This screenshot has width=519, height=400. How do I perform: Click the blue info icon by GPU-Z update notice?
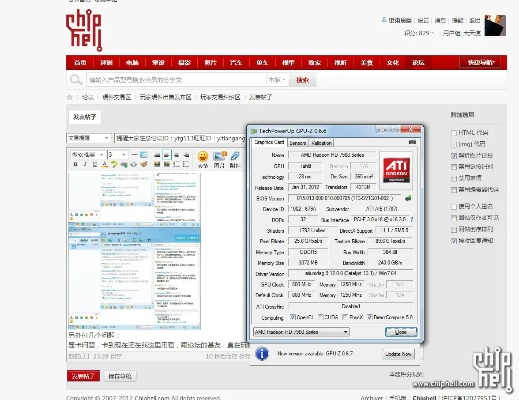(x=262, y=354)
